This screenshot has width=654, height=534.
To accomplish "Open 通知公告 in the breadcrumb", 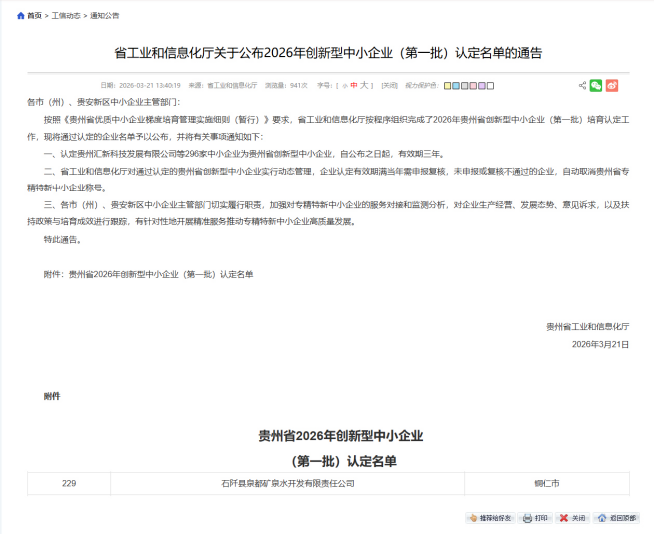I will click(x=104, y=16).
